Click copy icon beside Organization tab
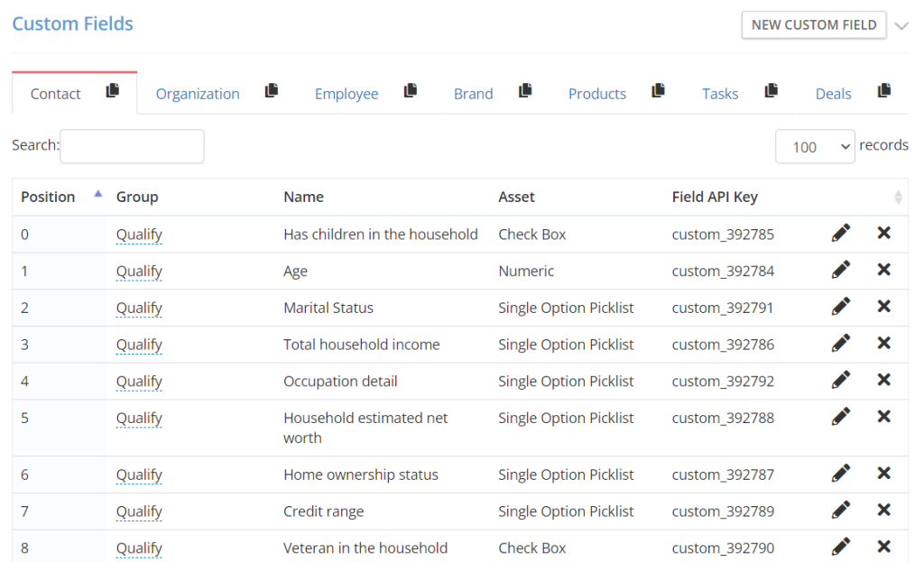This screenshot has height=562, width=924. pos(271,91)
